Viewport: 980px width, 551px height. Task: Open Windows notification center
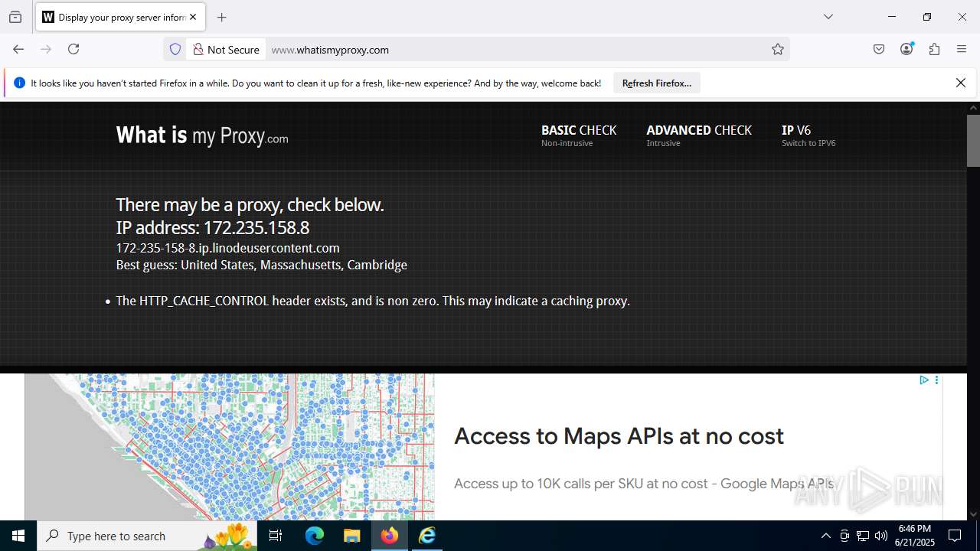click(x=955, y=536)
